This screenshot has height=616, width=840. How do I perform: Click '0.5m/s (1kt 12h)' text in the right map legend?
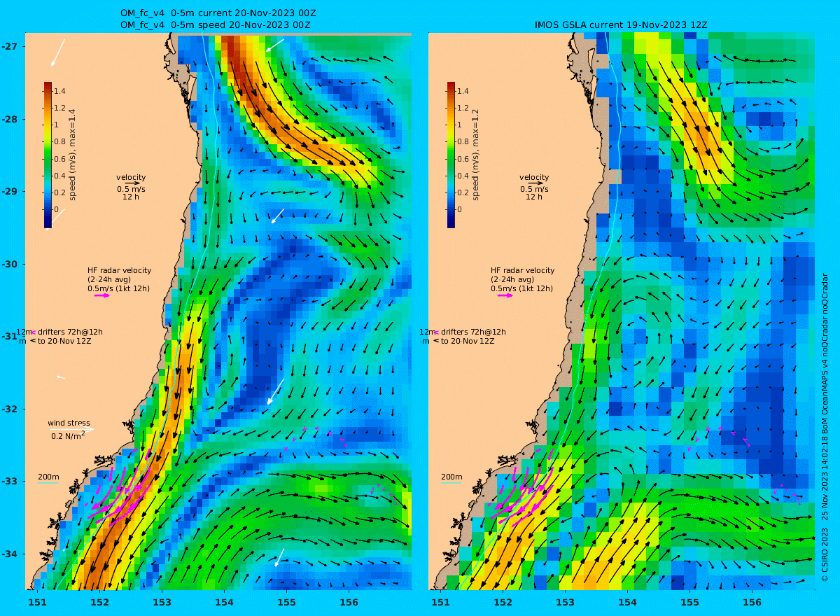tap(522, 288)
